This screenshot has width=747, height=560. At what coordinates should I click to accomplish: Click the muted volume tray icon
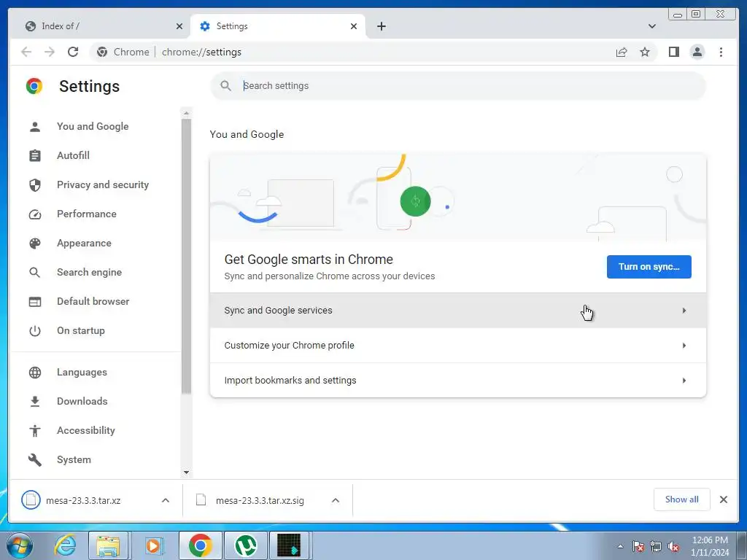point(673,547)
